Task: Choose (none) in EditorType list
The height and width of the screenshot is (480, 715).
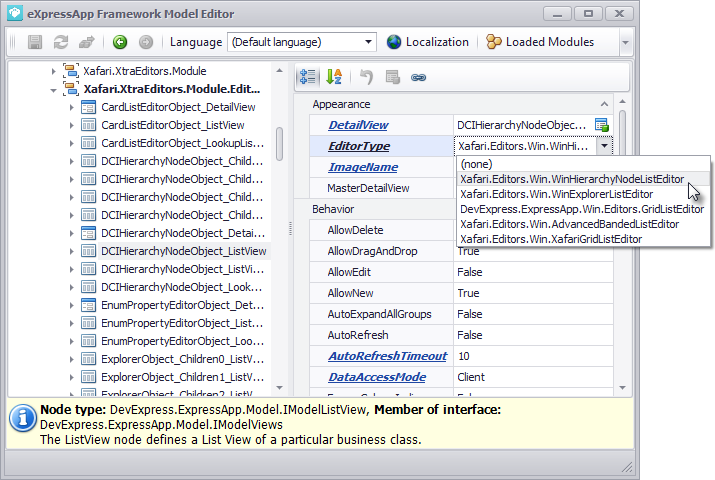Action: tap(583, 164)
